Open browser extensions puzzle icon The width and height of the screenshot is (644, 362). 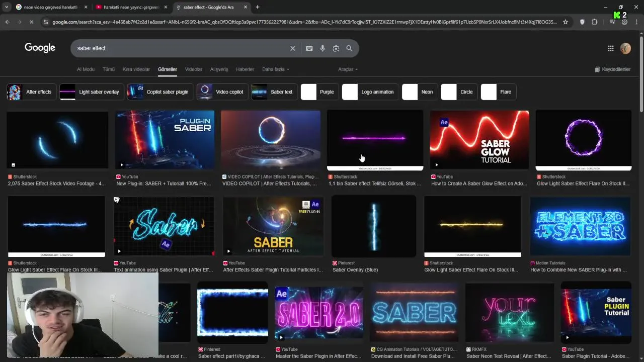594,22
